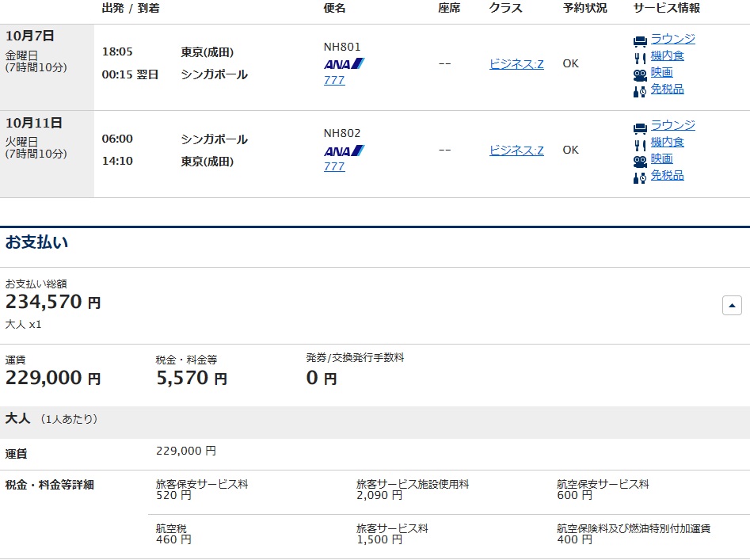Click the ANA logo under NH801
The width and height of the screenshot is (750, 560).
pyautogui.click(x=345, y=63)
